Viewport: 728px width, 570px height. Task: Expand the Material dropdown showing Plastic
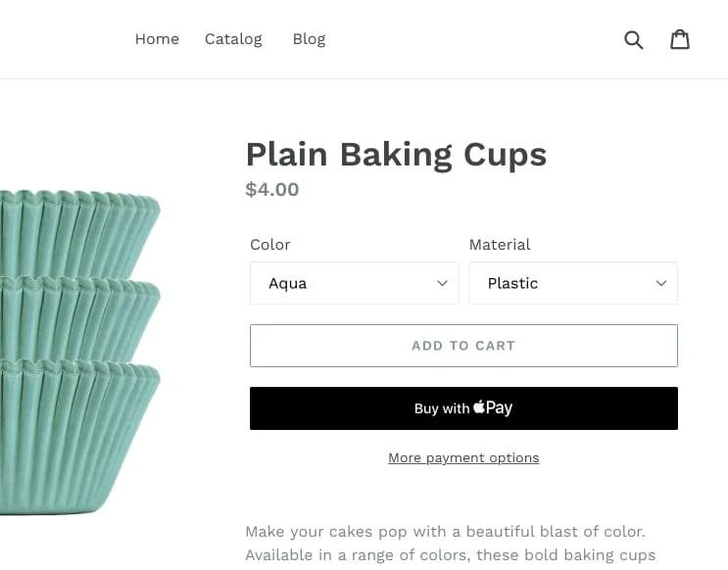point(573,283)
